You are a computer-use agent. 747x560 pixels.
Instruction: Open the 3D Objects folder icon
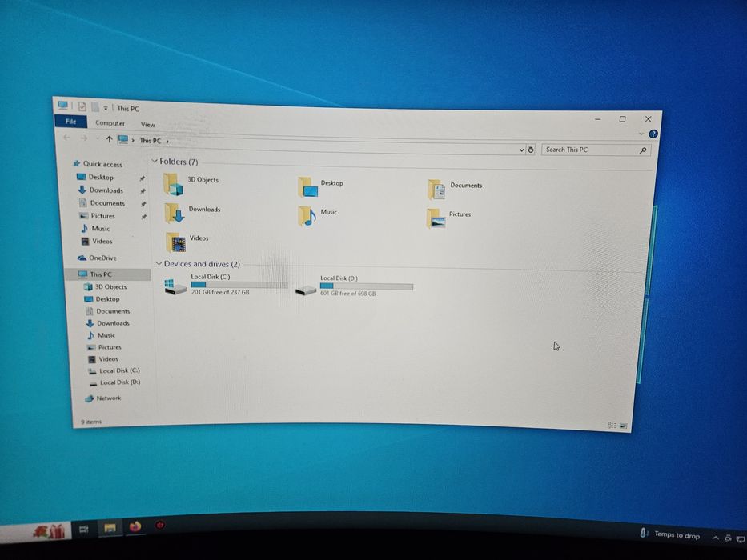pyautogui.click(x=172, y=184)
